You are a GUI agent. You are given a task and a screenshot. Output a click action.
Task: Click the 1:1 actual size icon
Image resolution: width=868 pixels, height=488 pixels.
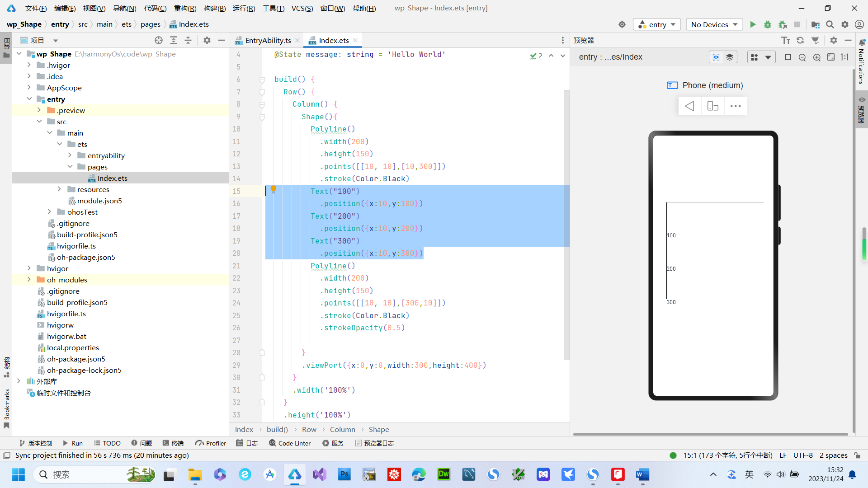point(845,57)
